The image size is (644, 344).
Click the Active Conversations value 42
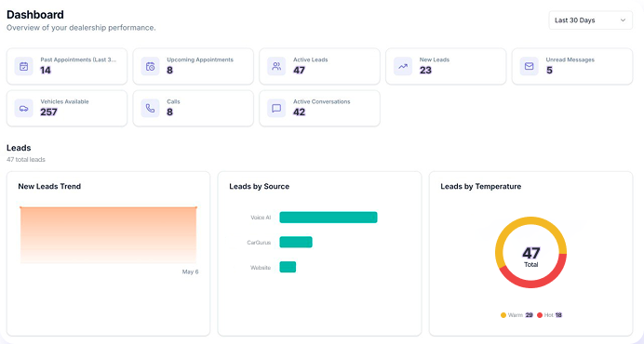(x=299, y=112)
